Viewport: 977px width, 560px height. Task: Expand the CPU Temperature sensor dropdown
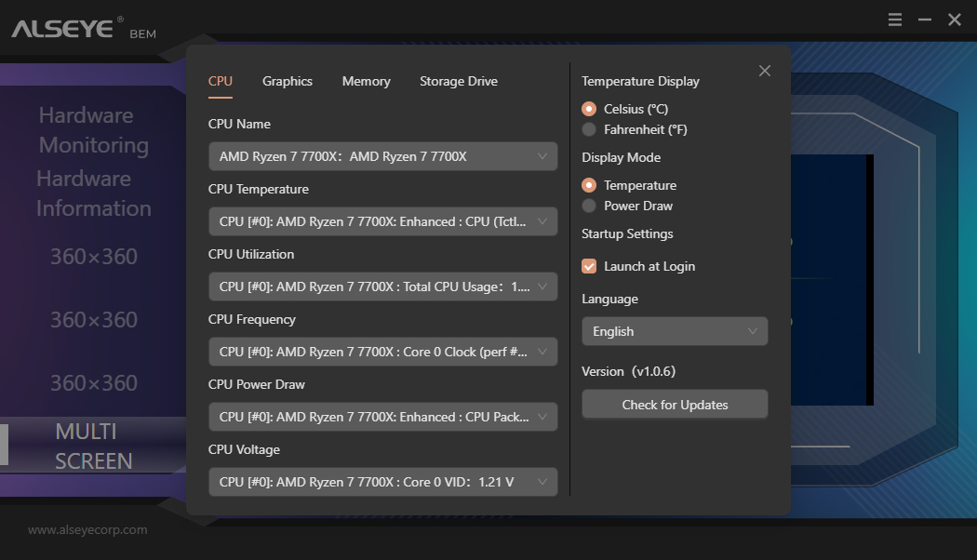click(x=382, y=221)
